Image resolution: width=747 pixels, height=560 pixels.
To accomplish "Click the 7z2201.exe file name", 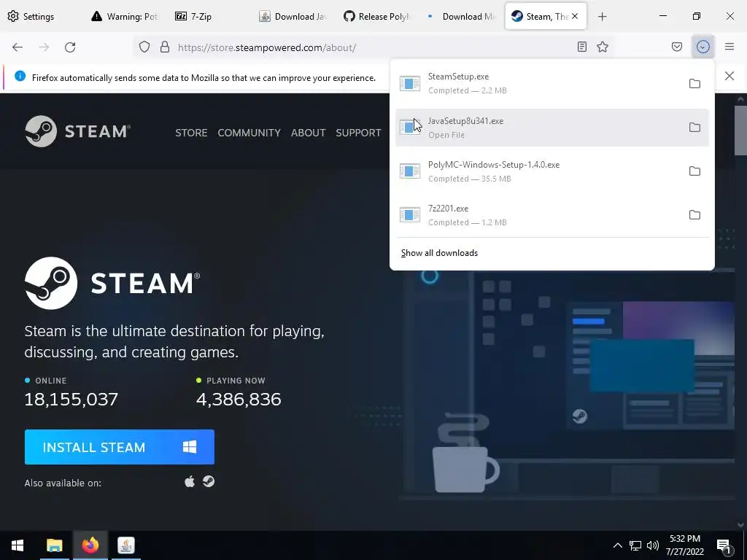I will tap(448, 209).
